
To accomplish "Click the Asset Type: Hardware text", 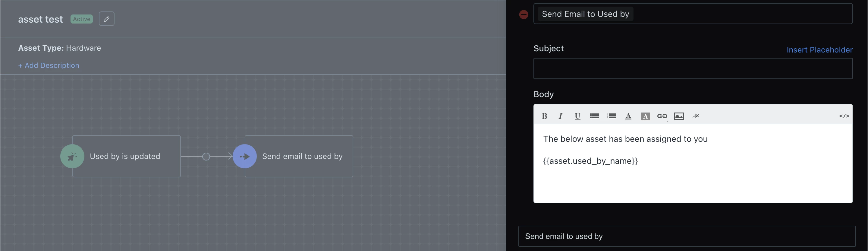I will [60, 48].
